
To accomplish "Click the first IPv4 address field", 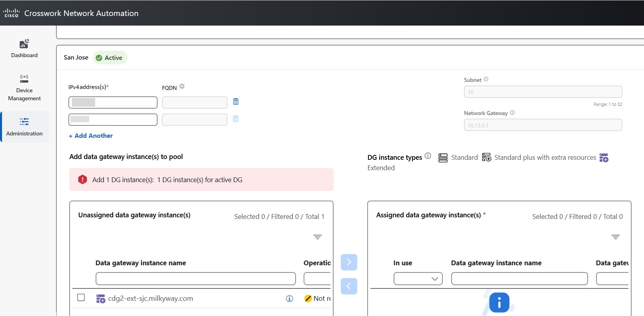I will [113, 102].
